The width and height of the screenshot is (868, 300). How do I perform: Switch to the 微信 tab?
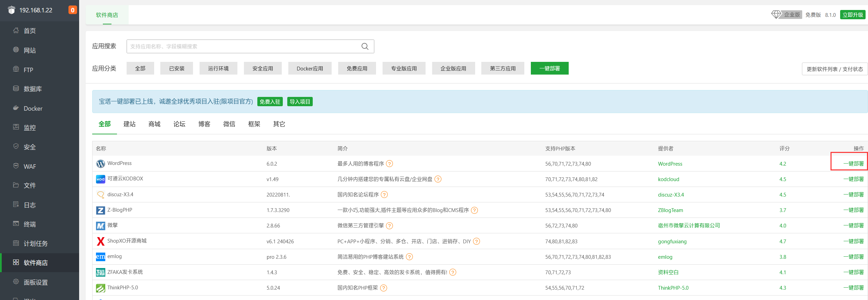(x=229, y=124)
